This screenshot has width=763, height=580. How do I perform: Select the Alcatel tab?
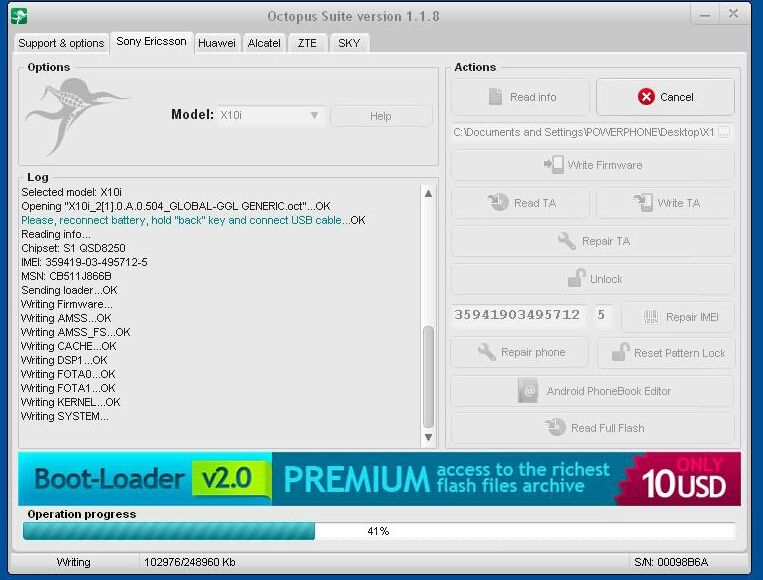coord(264,43)
